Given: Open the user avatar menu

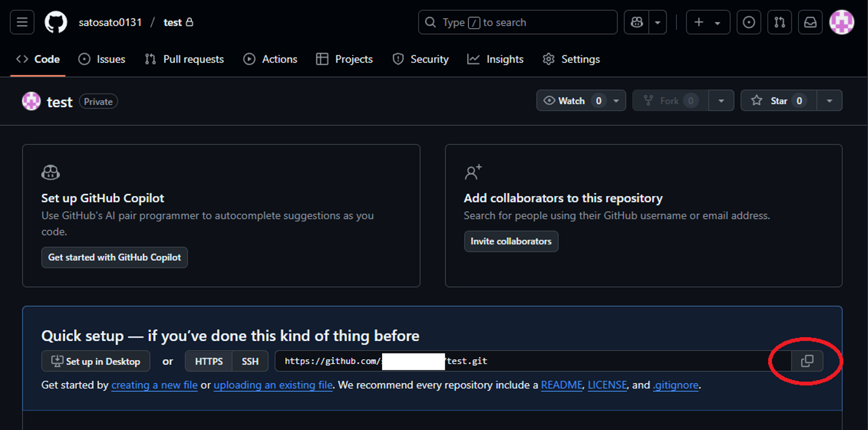Looking at the screenshot, I should [x=841, y=22].
